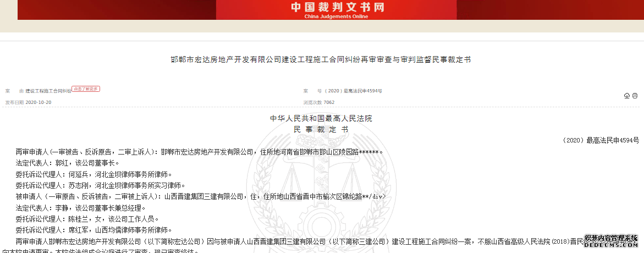Click the heading 中华人民共和国最高人民法院
The width and height of the screenshot is (644, 253).
321,119
